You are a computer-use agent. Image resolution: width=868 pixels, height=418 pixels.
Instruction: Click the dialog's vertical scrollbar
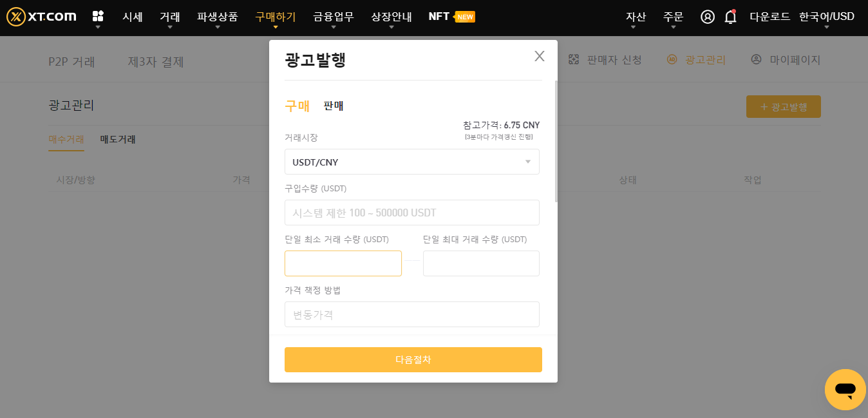[556, 142]
